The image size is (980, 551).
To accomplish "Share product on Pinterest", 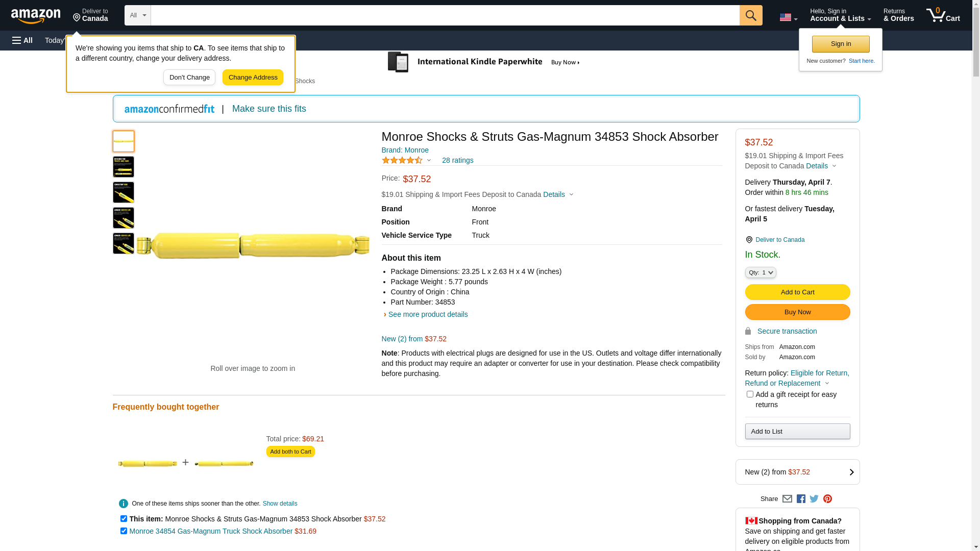I will pyautogui.click(x=827, y=499).
